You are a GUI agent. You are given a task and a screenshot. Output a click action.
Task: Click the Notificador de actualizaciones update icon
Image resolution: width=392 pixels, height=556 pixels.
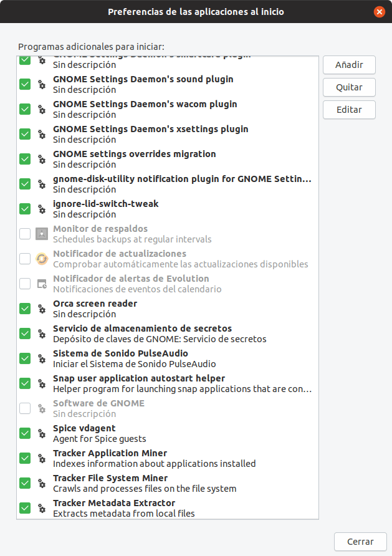[42, 259]
